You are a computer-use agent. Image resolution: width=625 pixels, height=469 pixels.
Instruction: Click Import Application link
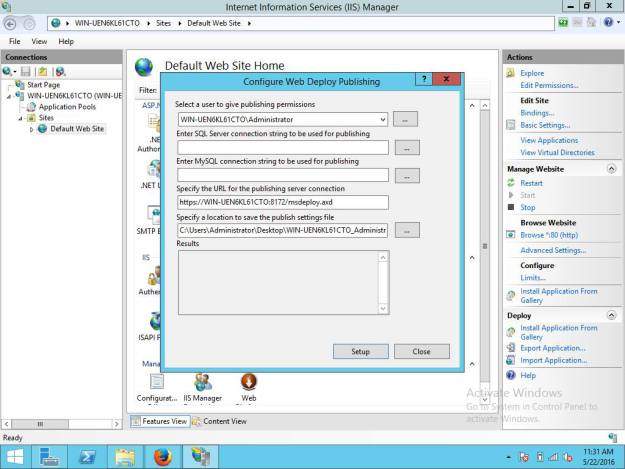pos(553,360)
